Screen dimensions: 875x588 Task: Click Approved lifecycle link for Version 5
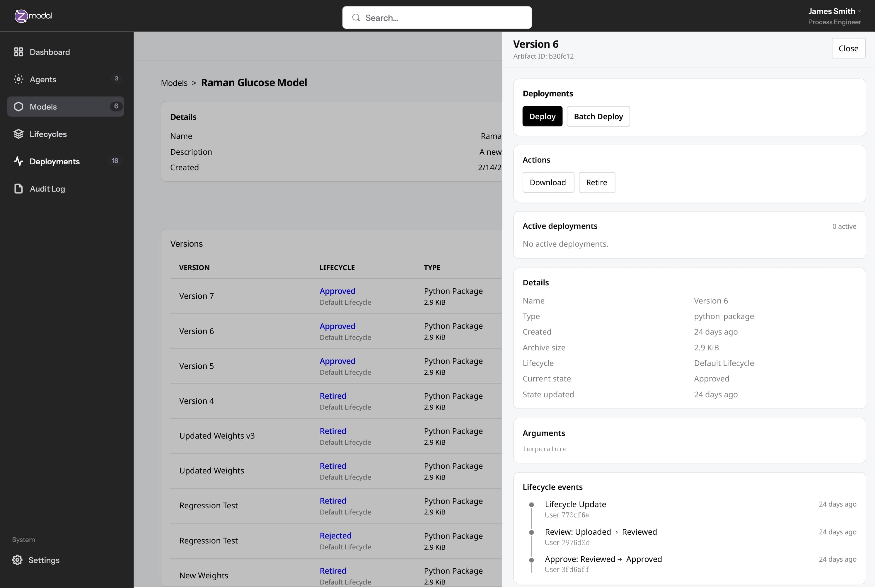tap(337, 361)
